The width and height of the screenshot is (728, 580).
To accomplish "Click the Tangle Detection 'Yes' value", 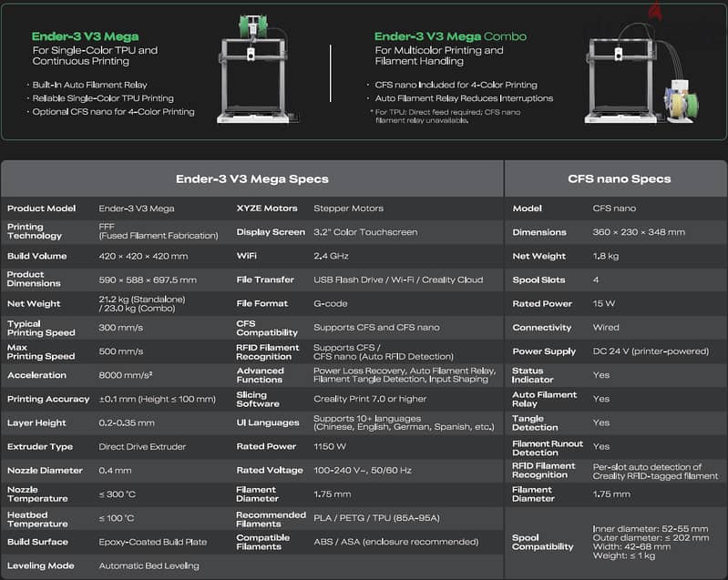I will coord(601,422).
